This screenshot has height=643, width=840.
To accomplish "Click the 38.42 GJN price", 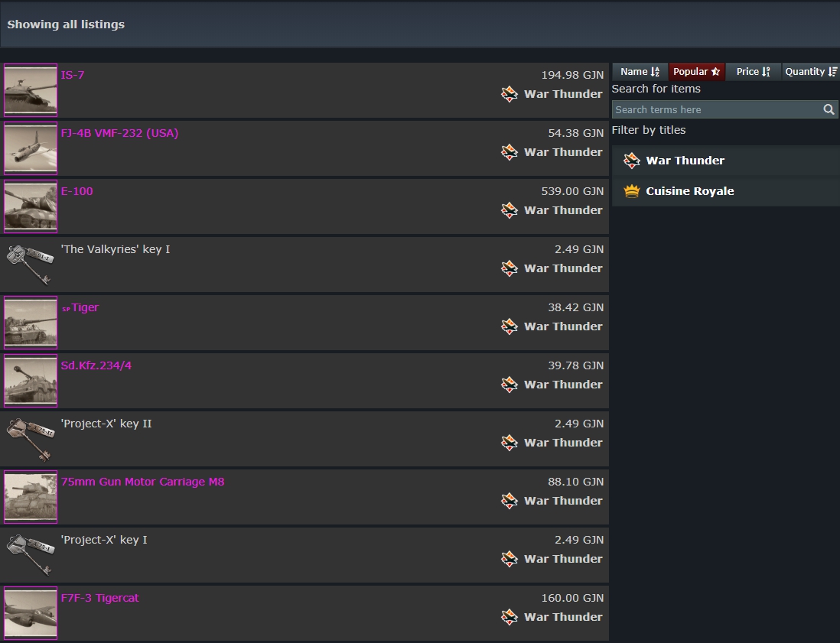I will [x=576, y=307].
